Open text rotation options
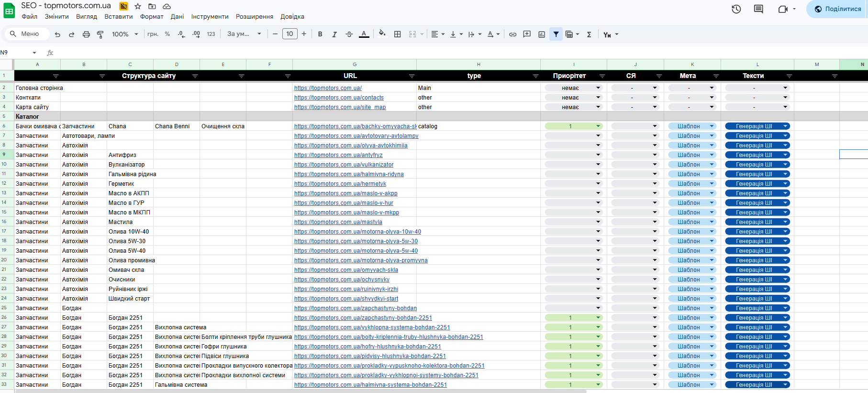 point(493,34)
